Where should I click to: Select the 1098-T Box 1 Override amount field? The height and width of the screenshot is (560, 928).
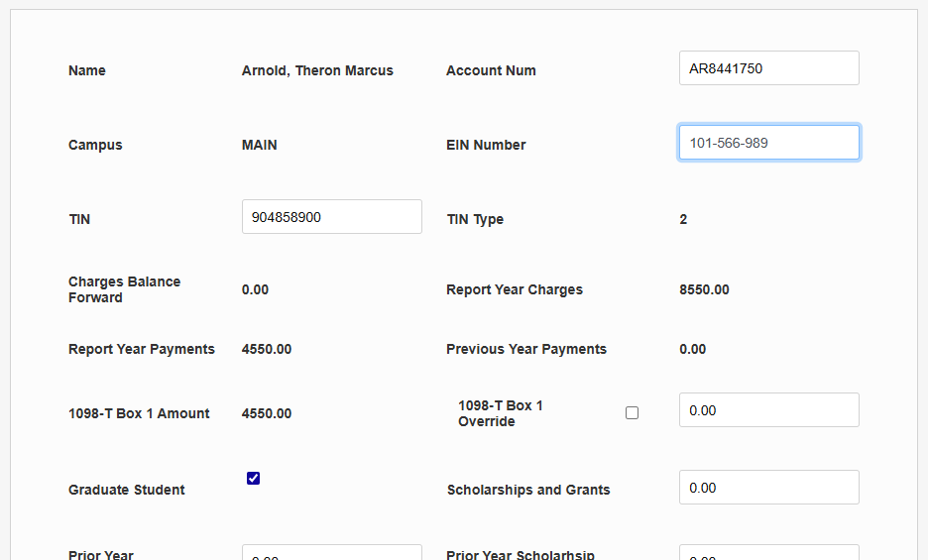click(x=768, y=410)
